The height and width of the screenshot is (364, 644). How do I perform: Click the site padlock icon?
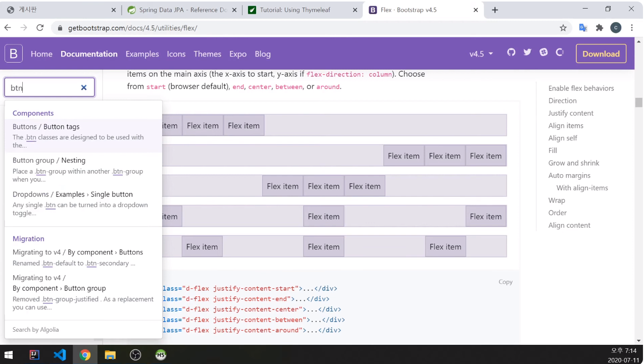(x=60, y=28)
